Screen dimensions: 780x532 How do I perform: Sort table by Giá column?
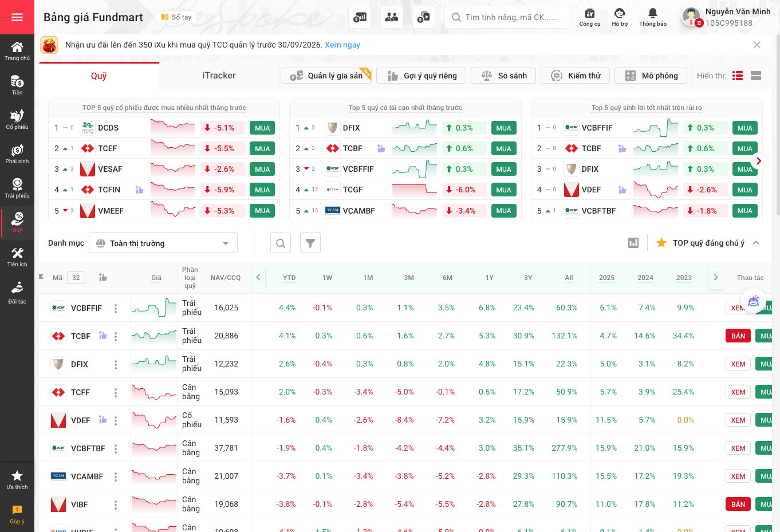156,278
